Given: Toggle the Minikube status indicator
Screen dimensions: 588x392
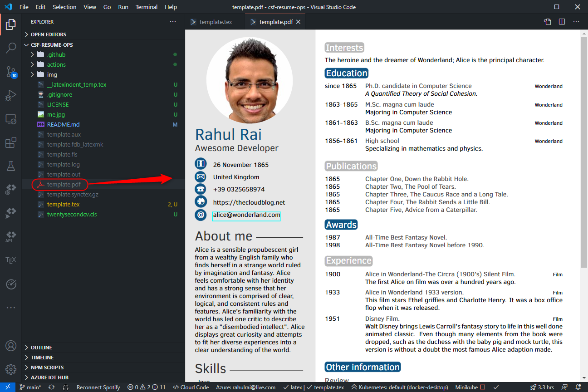Looking at the screenshot, I should pos(470,387).
